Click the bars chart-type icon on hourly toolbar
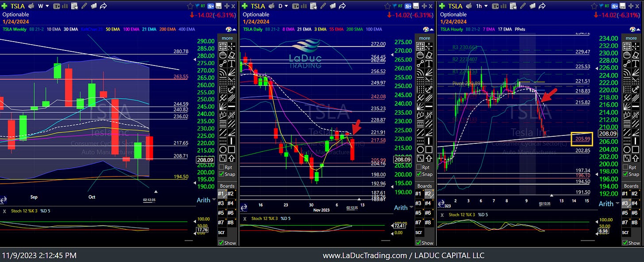The height and width of the screenshot is (262, 644). (x=503, y=6)
